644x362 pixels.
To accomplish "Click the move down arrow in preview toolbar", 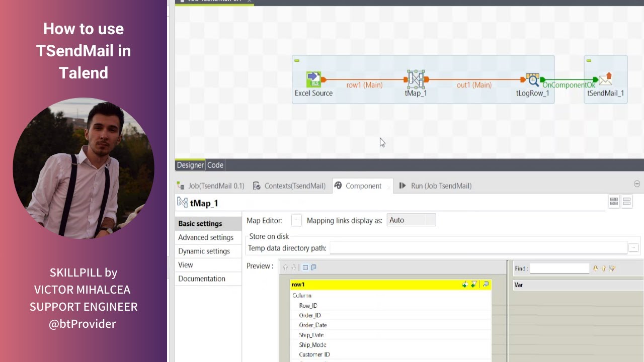I will 294,267.
